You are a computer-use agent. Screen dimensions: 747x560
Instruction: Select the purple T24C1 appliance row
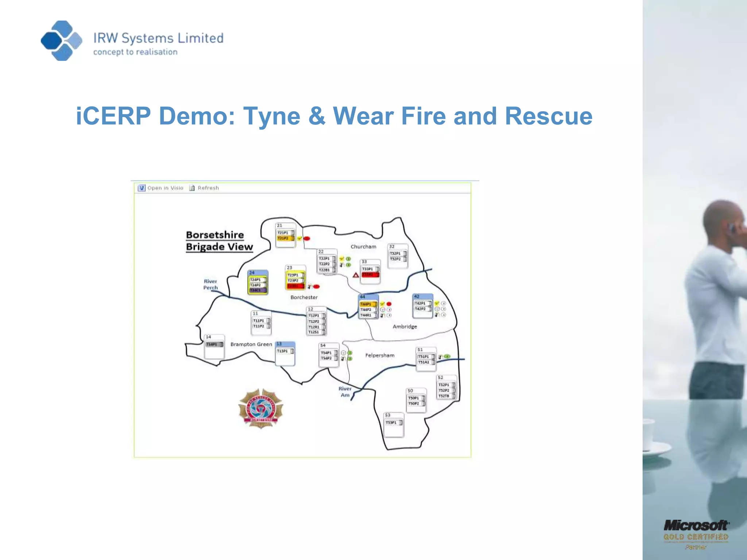pos(258,290)
